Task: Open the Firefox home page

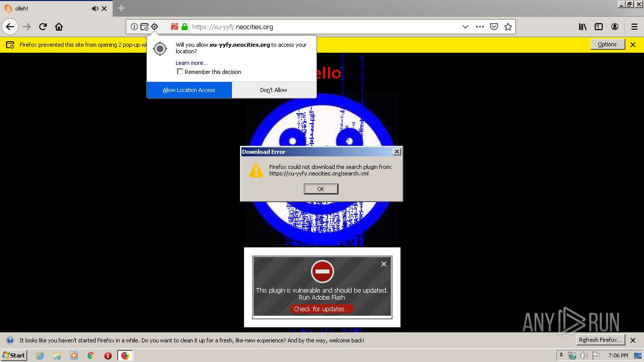Action: point(59,27)
